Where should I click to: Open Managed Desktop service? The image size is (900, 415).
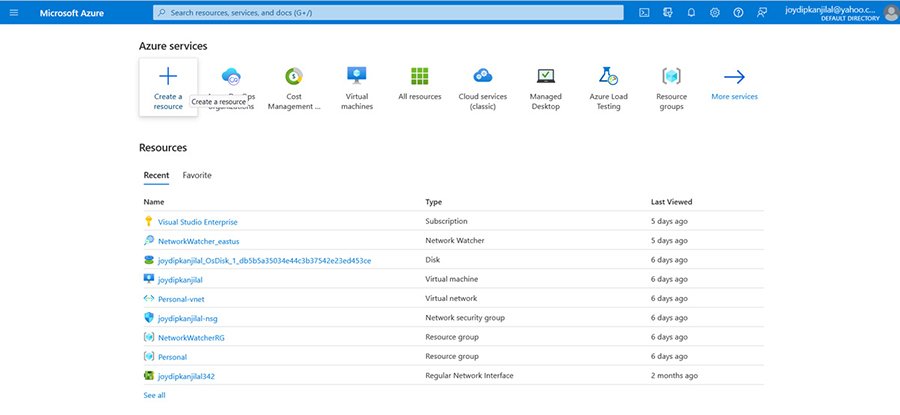(x=545, y=77)
